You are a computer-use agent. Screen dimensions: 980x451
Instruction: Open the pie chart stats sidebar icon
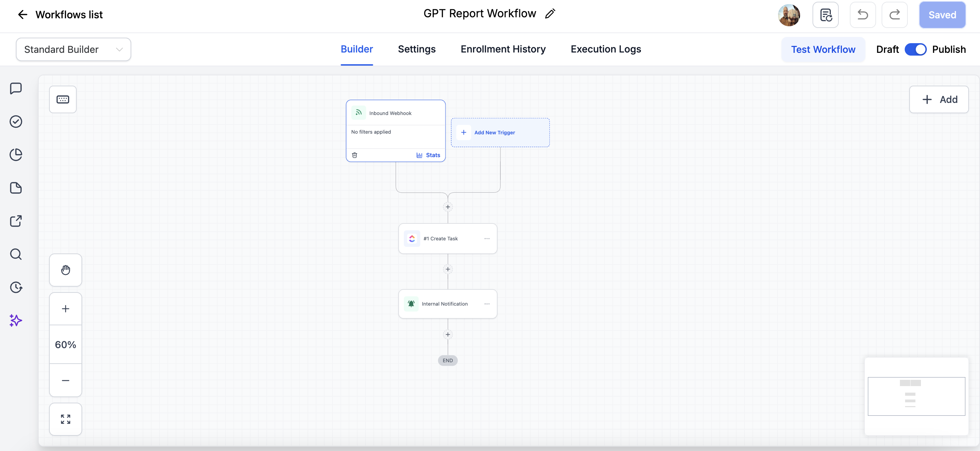(16, 154)
